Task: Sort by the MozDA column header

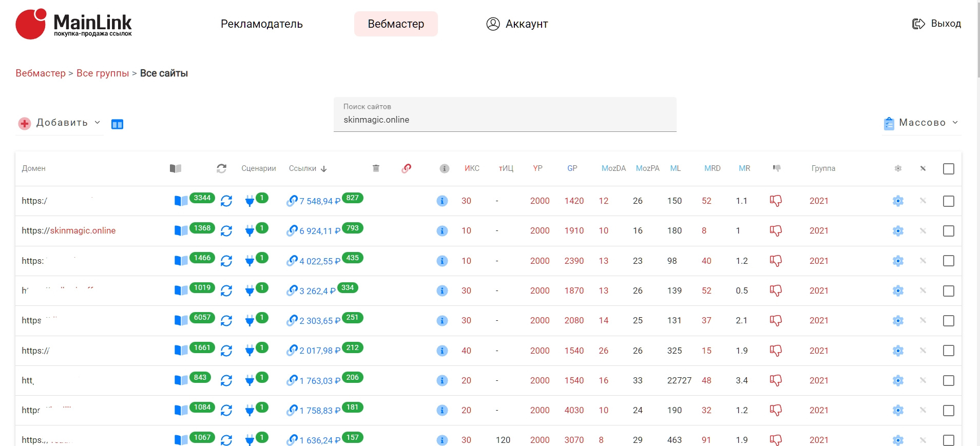Action: (x=613, y=168)
